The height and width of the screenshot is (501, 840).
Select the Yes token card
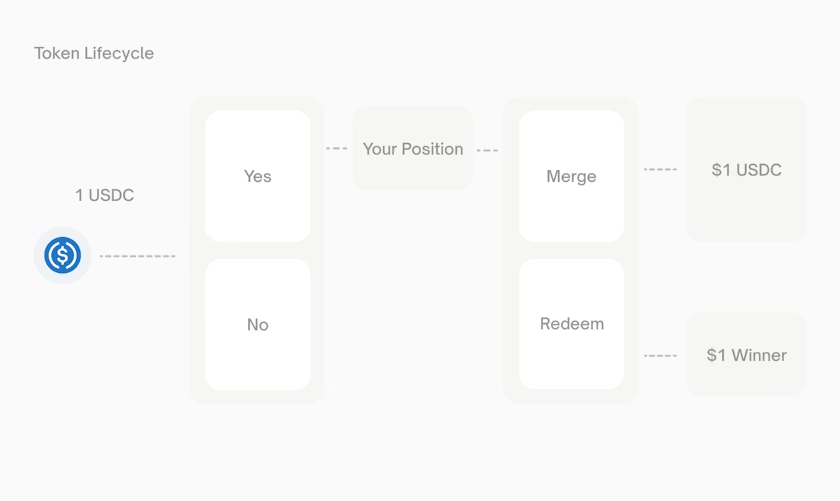pyautogui.click(x=257, y=176)
